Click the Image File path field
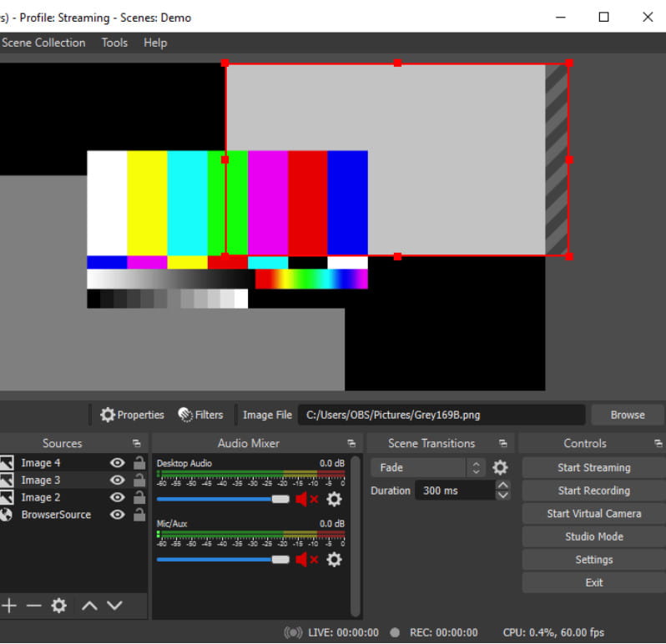The width and height of the screenshot is (666, 644). (x=441, y=415)
